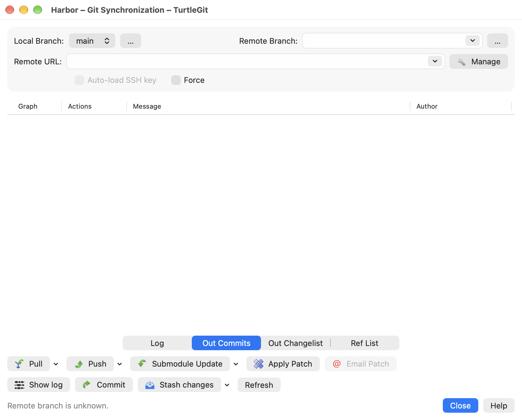This screenshot has height=420, width=522.
Task: Click the Commit arrow icon
Action: pos(87,384)
